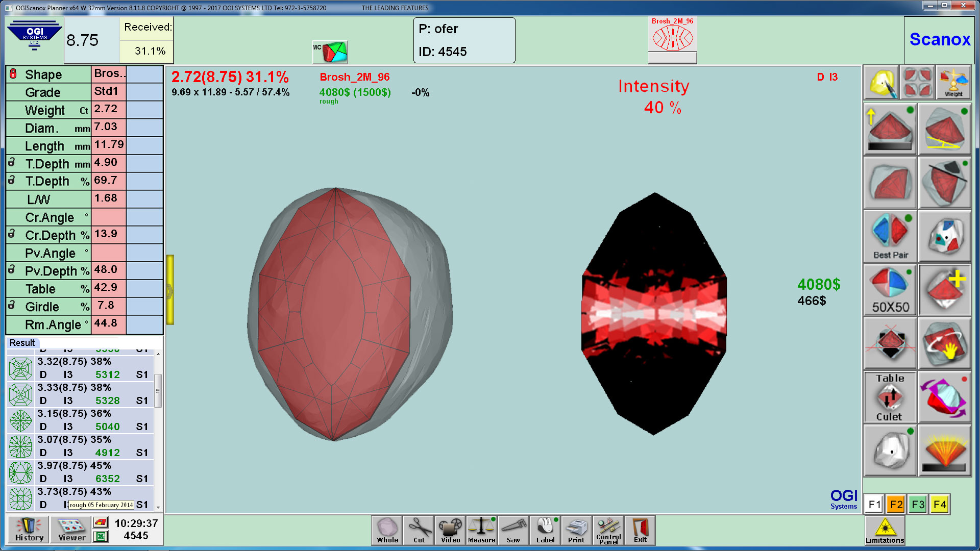Open the Measure scales tool
The width and height of the screenshot is (980, 551).
(x=481, y=531)
